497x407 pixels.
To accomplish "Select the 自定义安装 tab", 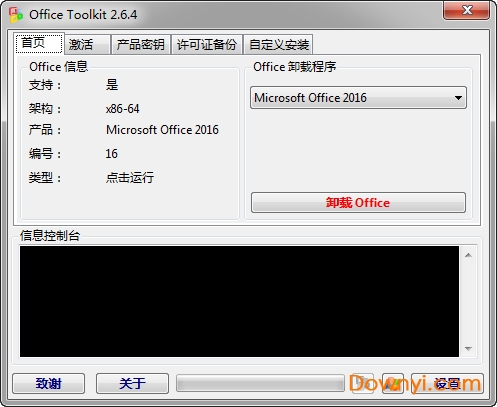I will pos(279,44).
